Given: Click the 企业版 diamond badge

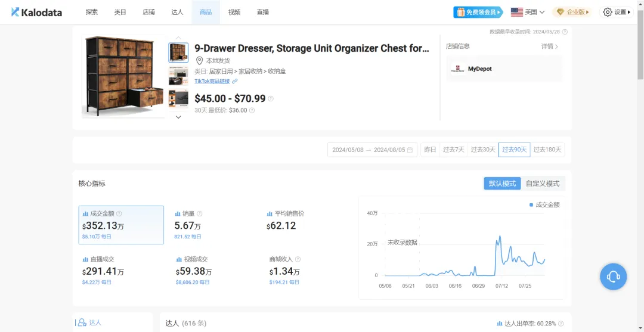Looking at the screenshot, I should 572,13.
